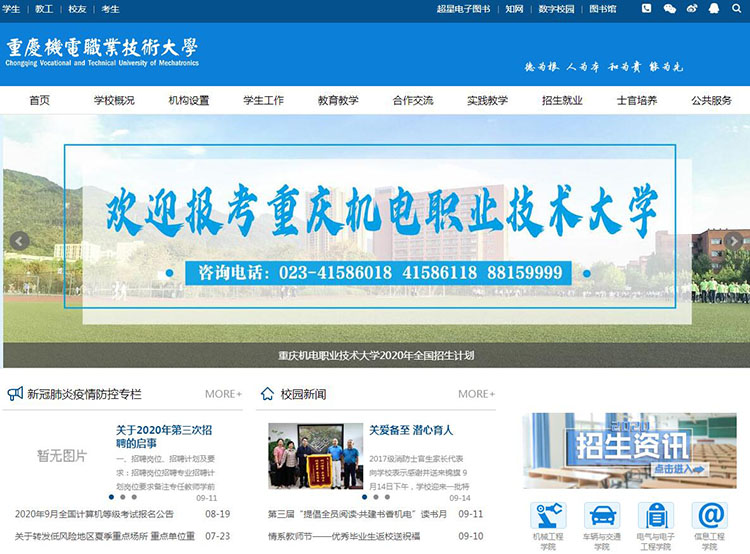Open 士官培养 navigation menu
The image size is (750, 554).
click(x=637, y=100)
